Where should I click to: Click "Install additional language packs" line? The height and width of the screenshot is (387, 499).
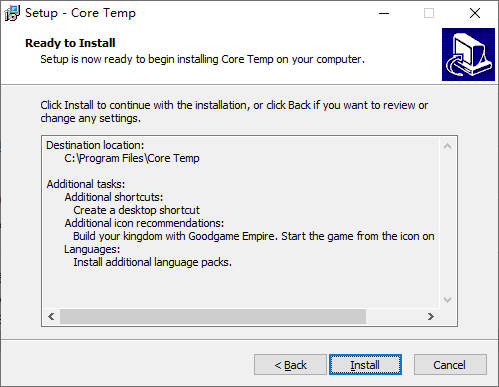(152, 262)
